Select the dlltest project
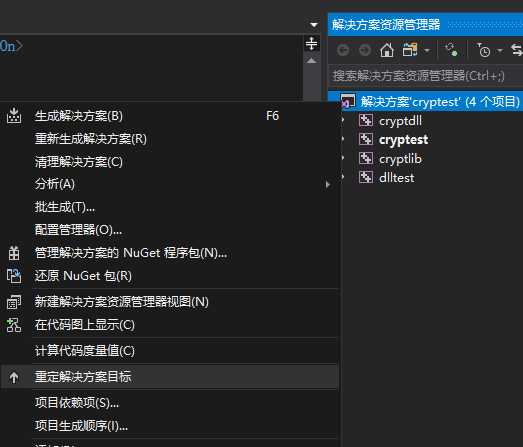 click(x=397, y=178)
